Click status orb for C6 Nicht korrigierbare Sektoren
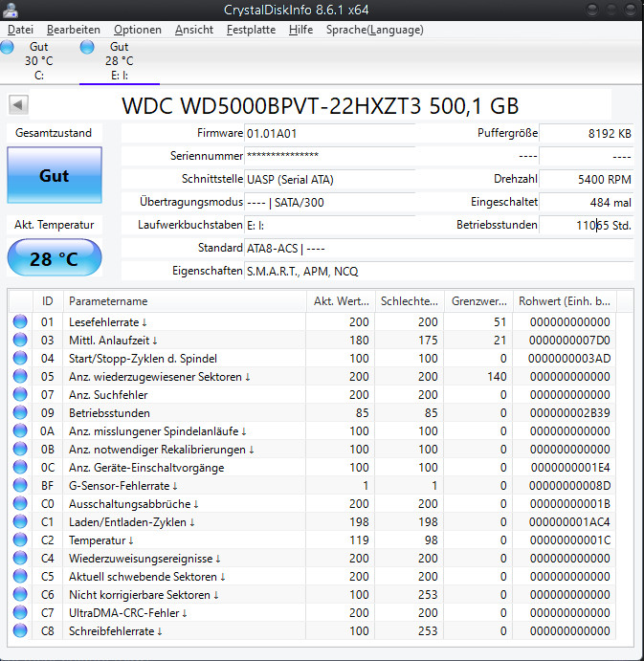The image size is (644, 661). (20, 594)
